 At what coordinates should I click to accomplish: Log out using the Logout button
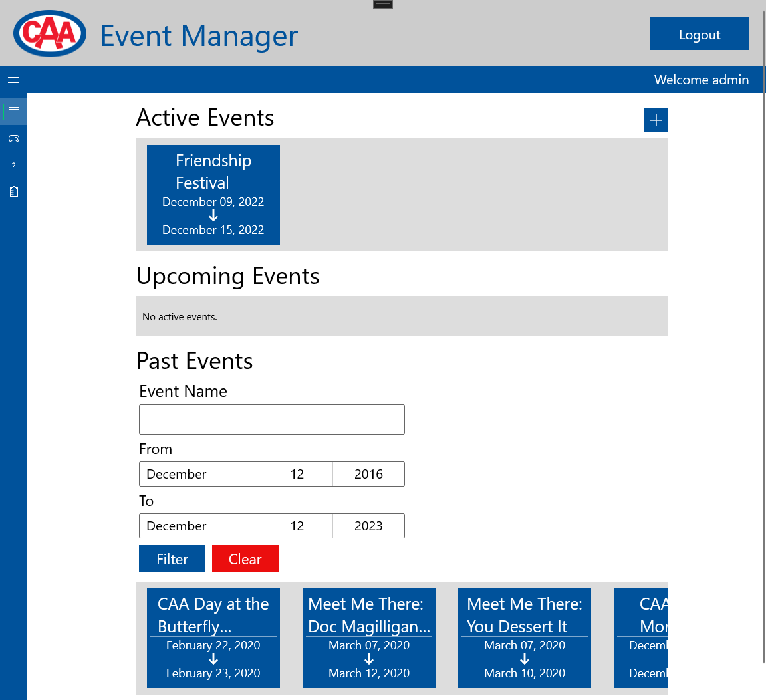point(699,34)
